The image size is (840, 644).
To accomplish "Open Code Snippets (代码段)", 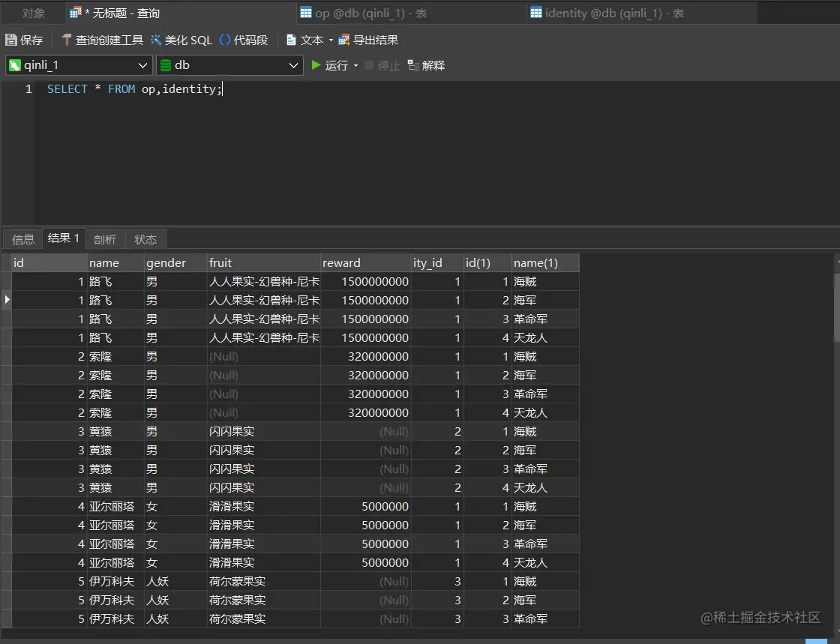I will click(244, 40).
